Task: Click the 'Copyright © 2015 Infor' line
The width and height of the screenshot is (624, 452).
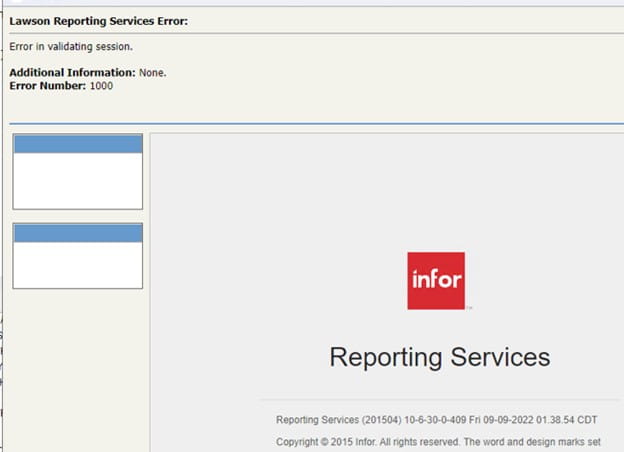Action: (438, 442)
